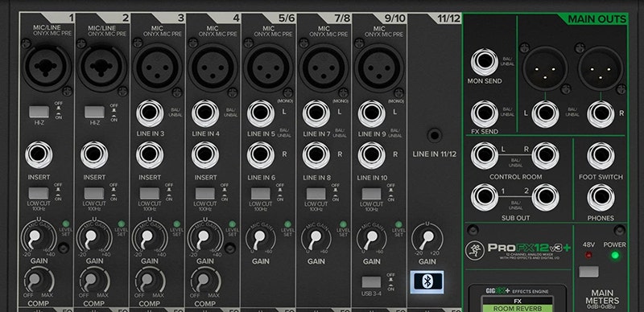This screenshot has height=312, width=644.
Task: Click channel 3 INSERT jack
Action: pyautogui.click(x=150, y=155)
